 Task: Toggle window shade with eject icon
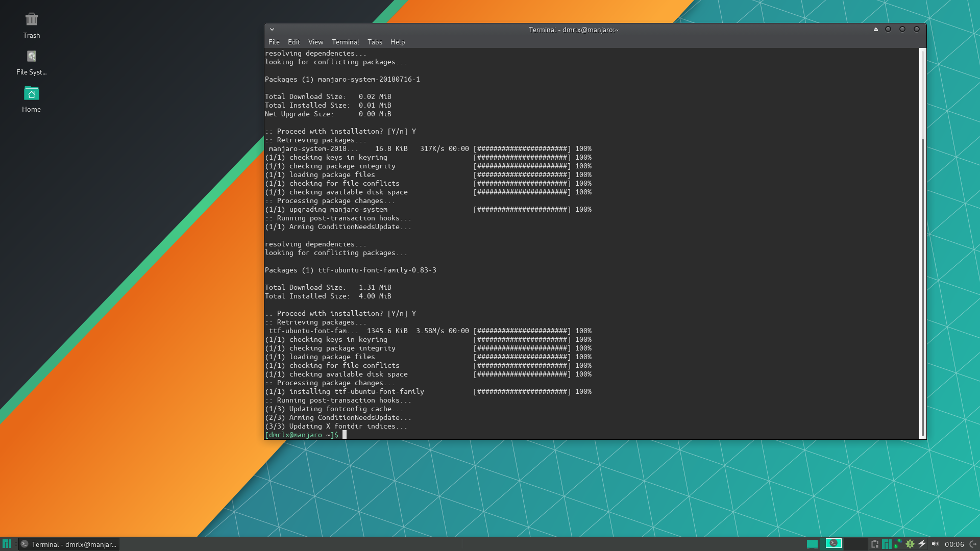point(876,30)
